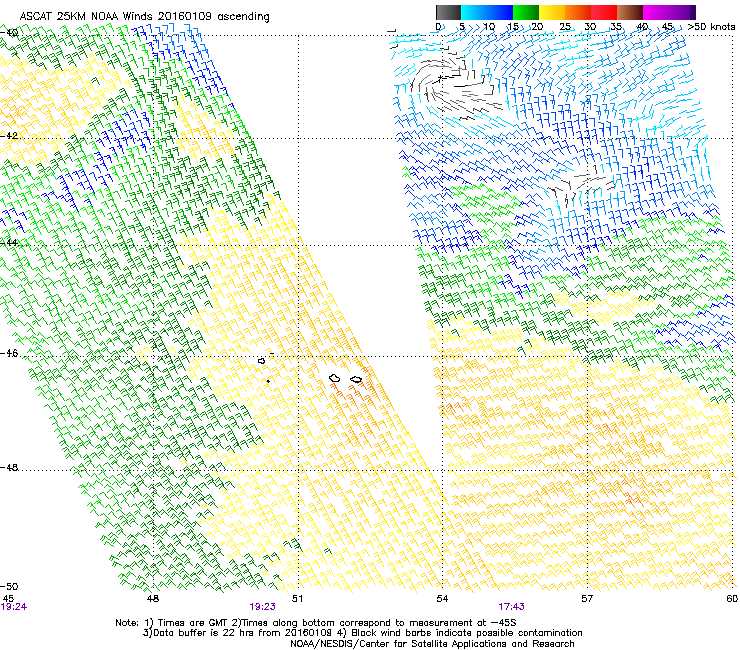The height and width of the screenshot is (650, 740).
Task: Click the green 15-20 knots color swatch
Action: click(x=526, y=12)
